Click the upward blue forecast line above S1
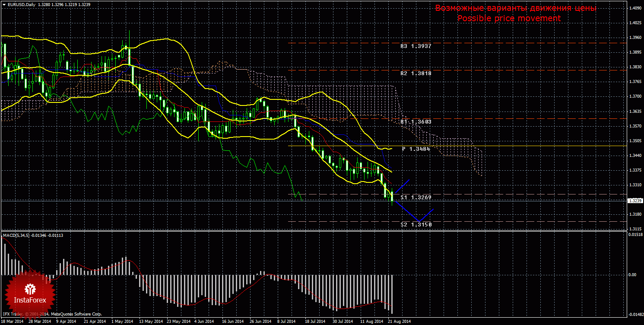The image size is (644, 325). coord(402,186)
